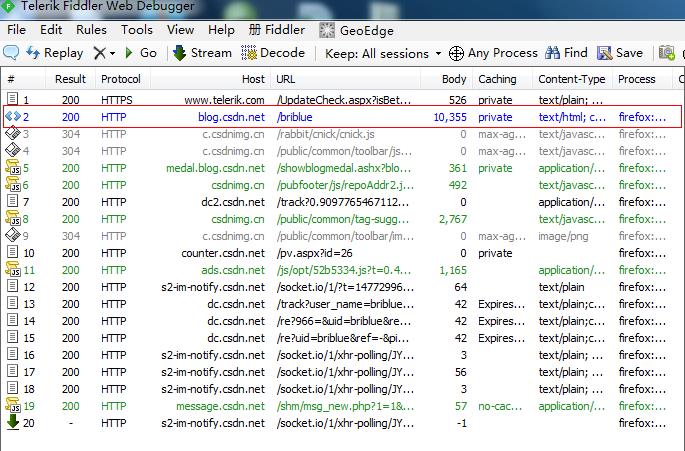This screenshot has height=451, width=685.
Task: Click body size 2,767
Action: pyautogui.click(x=453, y=219)
